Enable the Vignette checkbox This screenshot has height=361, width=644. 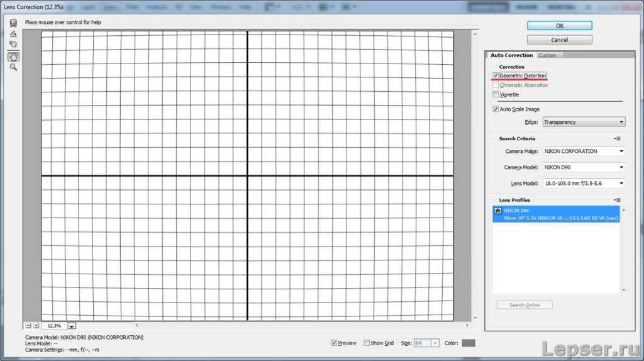pos(496,94)
